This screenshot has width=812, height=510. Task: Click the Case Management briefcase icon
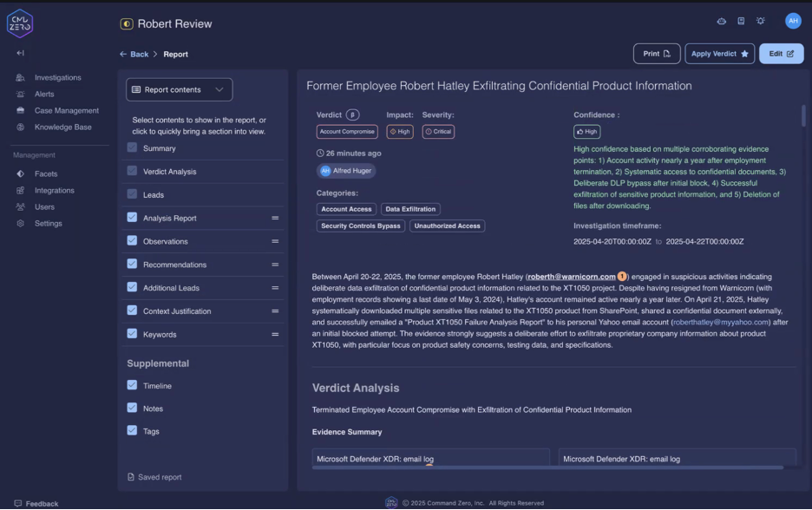[20, 110]
